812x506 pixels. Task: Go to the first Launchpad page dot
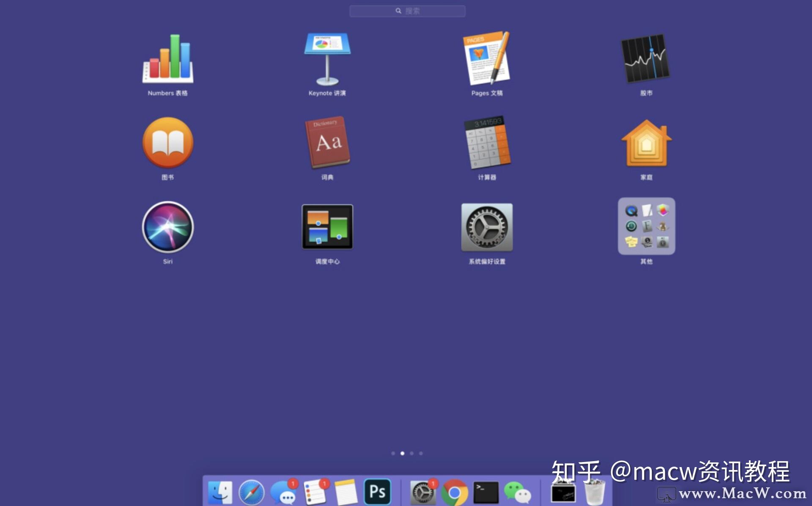[393, 453]
